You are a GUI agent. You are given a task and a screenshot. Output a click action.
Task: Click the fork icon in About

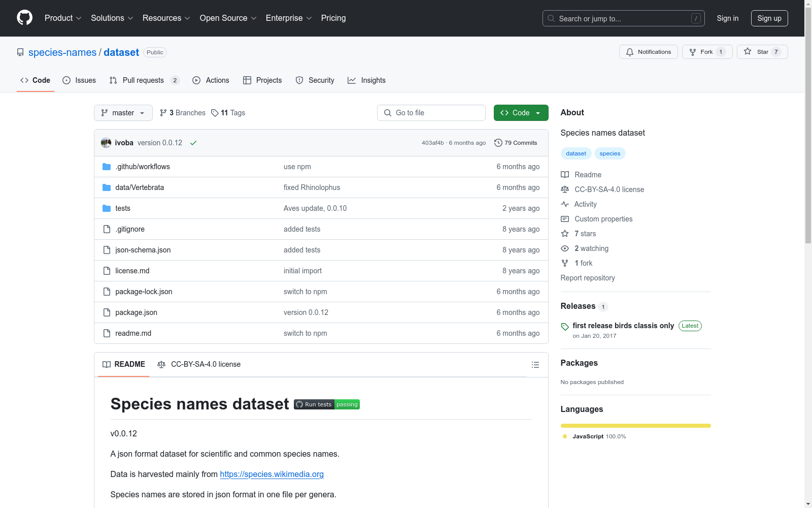coord(565,263)
